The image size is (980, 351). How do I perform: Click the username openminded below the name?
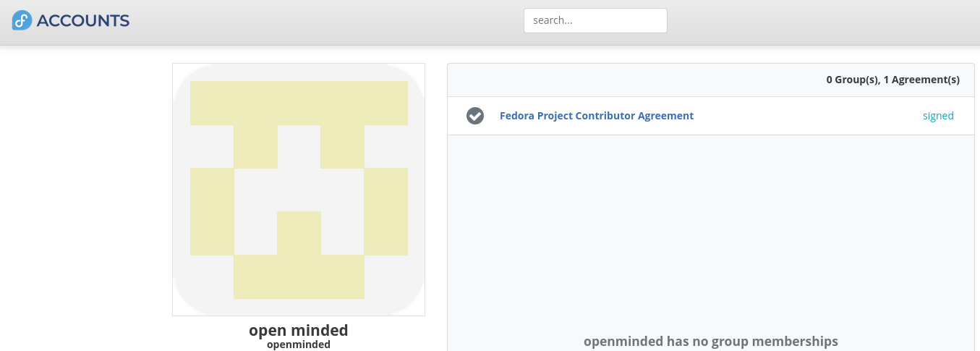tap(299, 344)
